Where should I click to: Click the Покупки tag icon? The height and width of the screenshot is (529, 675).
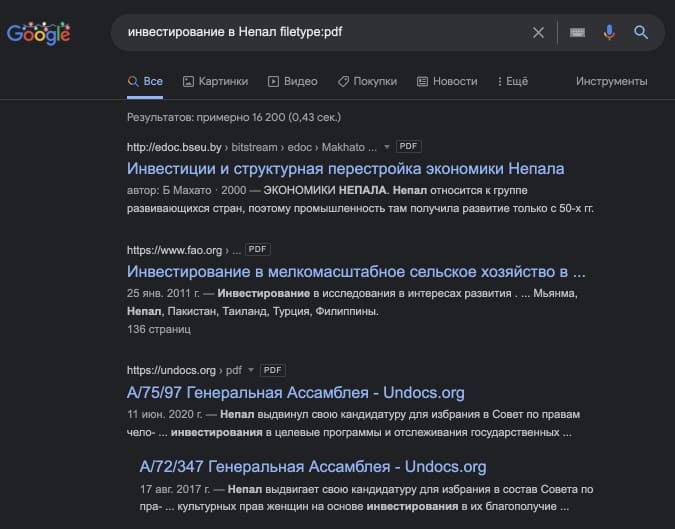pyautogui.click(x=343, y=81)
